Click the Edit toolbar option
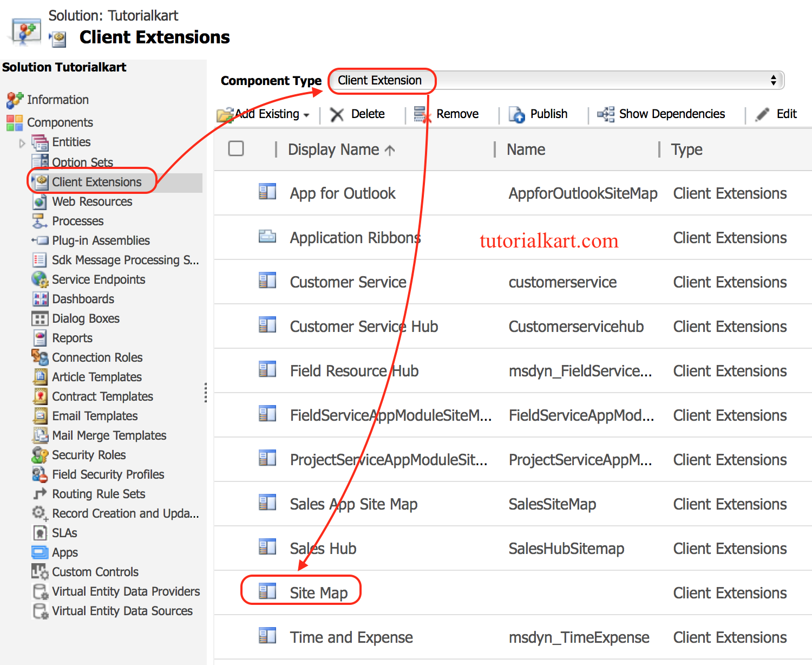The height and width of the screenshot is (665, 812). click(786, 114)
